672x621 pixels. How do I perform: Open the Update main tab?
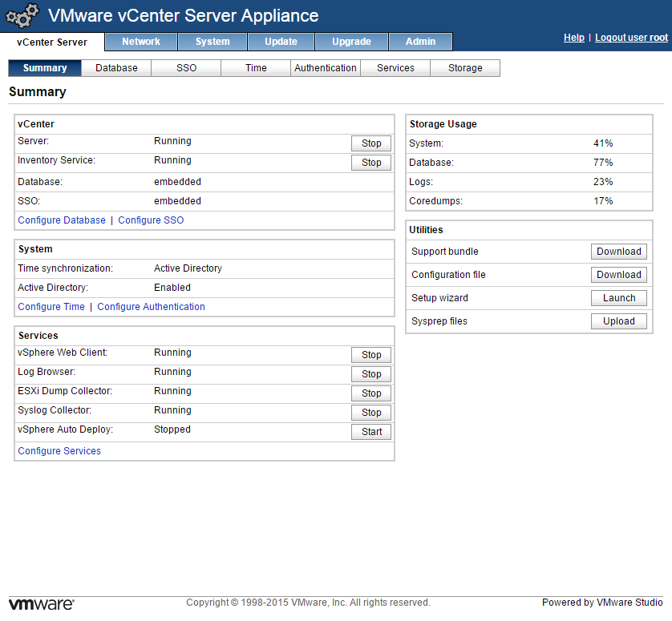281,42
